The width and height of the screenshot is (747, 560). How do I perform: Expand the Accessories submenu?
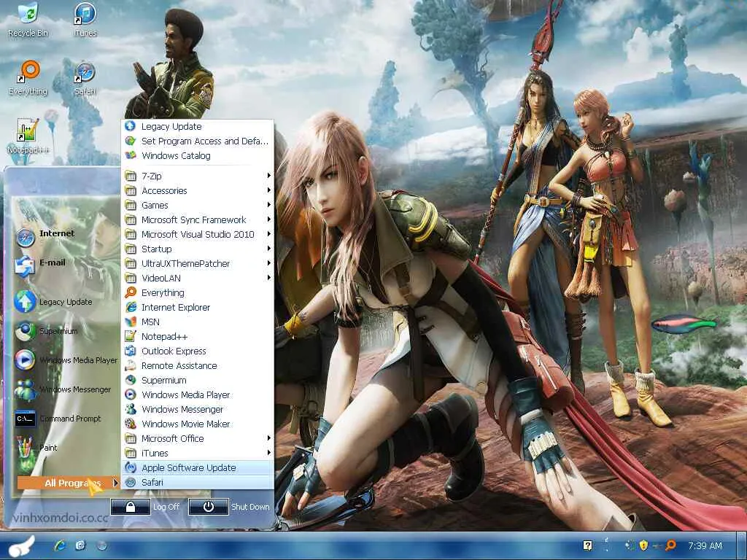(198, 190)
